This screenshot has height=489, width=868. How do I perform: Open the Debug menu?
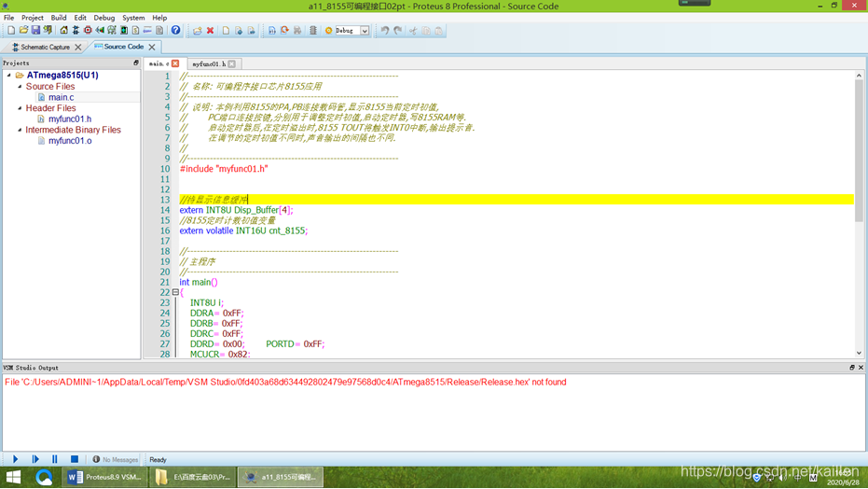coord(104,18)
